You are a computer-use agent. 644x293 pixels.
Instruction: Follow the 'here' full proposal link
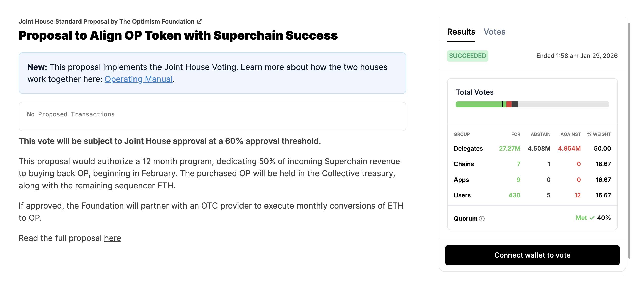click(113, 238)
